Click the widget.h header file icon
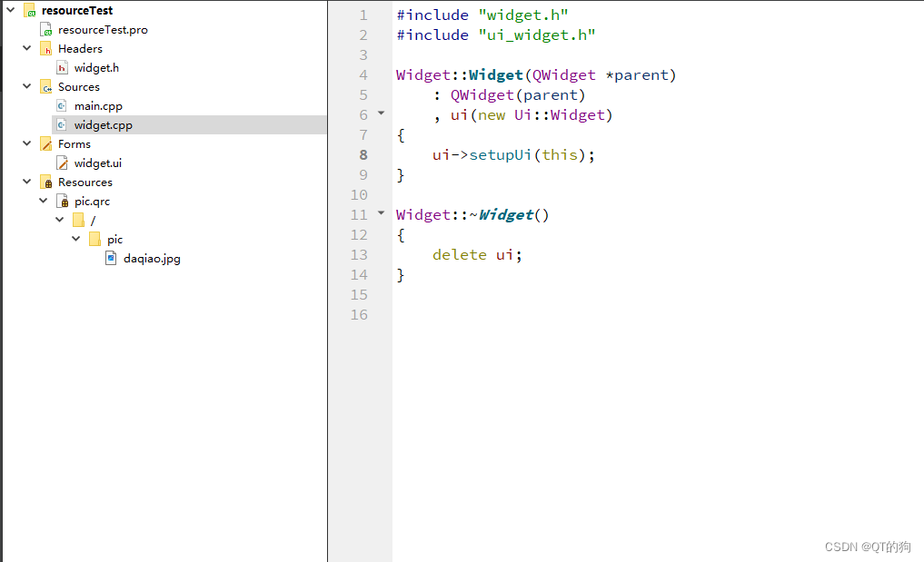Viewport: 924px width, 562px height. (62, 68)
